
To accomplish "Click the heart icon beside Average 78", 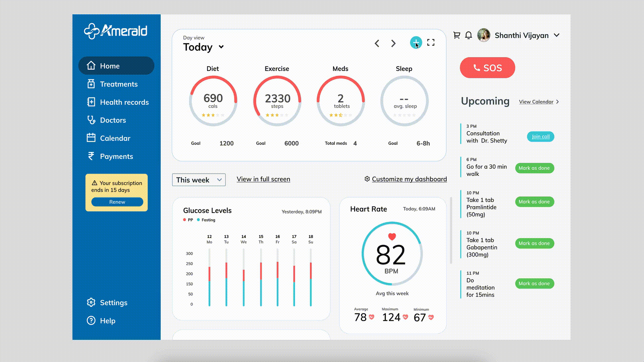I will click(x=372, y=317).
